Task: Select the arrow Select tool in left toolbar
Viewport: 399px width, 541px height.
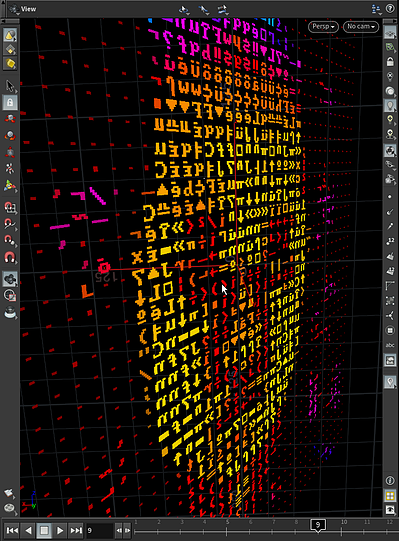Action: (10, 86)
